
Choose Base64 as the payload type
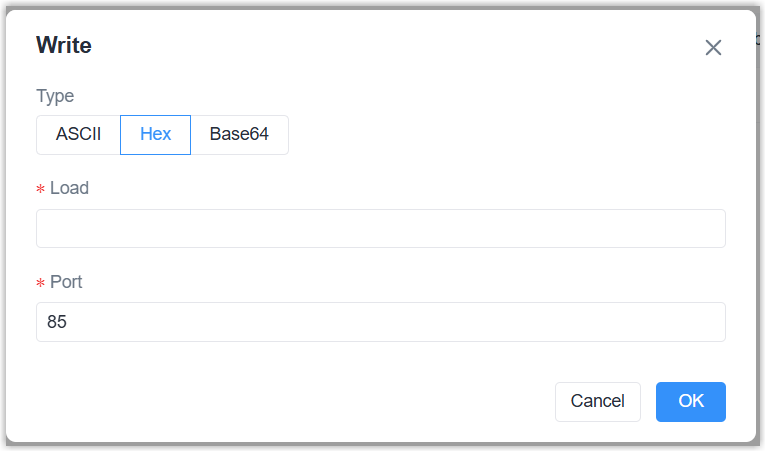(x=239, y=135)
